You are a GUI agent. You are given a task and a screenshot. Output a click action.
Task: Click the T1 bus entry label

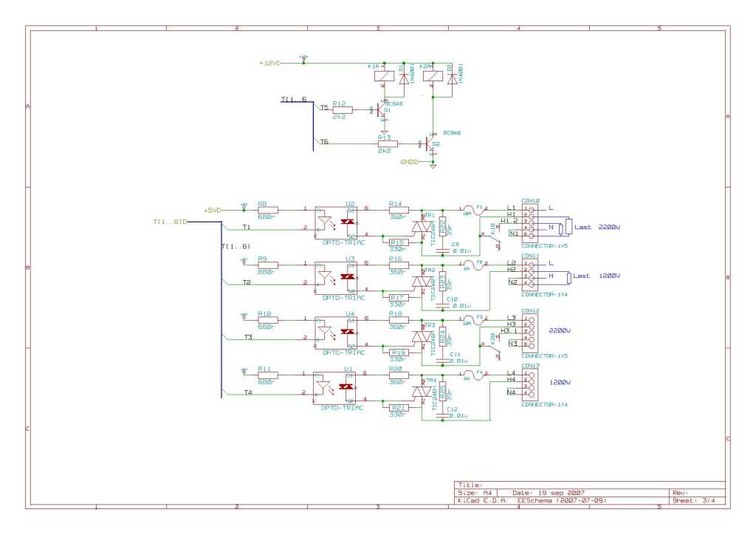(247, 227)
